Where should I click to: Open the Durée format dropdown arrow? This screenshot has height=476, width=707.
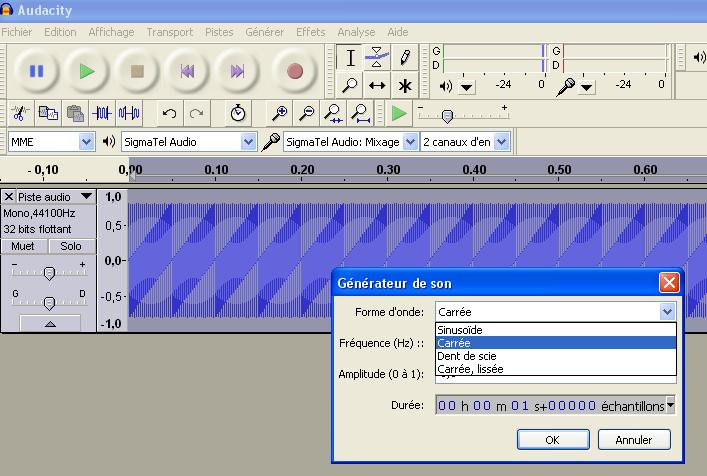[670, 404]
